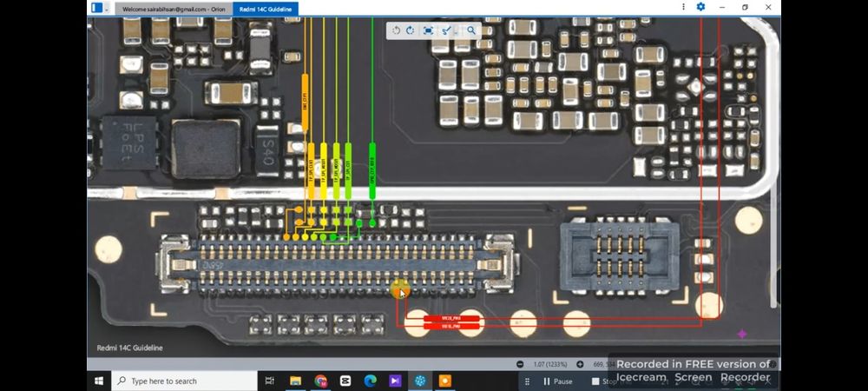Open Chrome from the taskbar
The width and height of the screenshot is (868, 391).
click(x=320, y=381)
